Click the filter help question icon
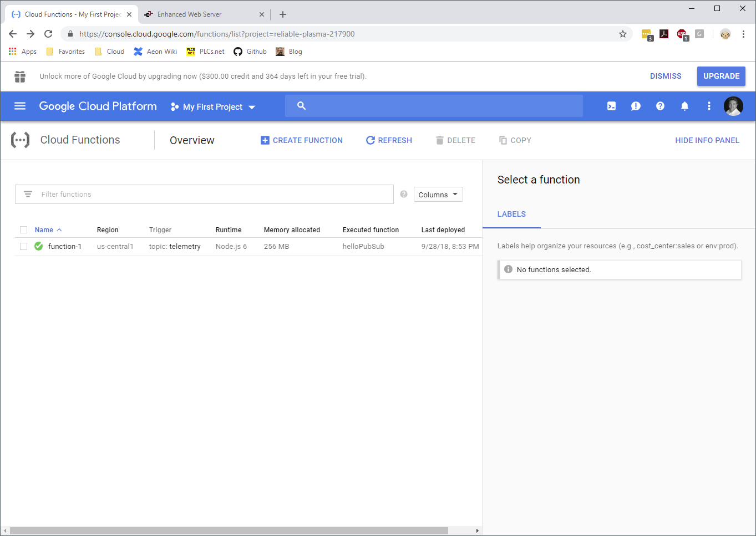Image resolution: width=756 pixels, height=536 pixels. click(404, 194)
